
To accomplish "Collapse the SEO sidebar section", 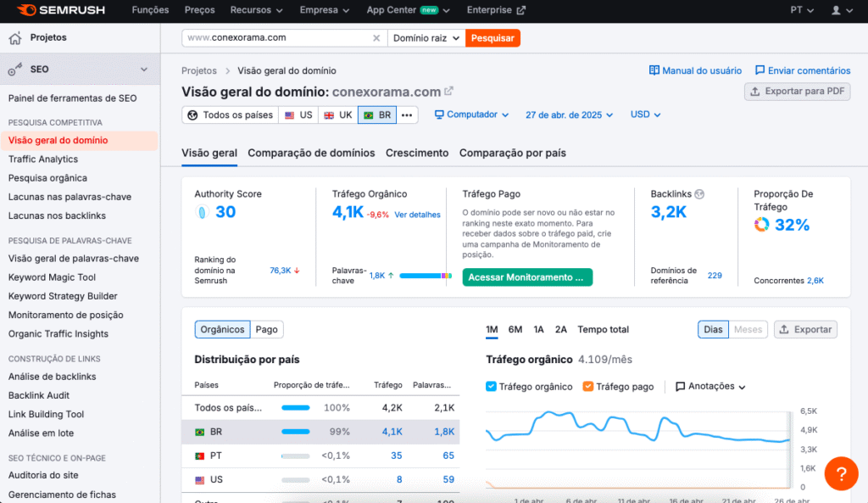I will pyautogui.click(x=144, y=70).
